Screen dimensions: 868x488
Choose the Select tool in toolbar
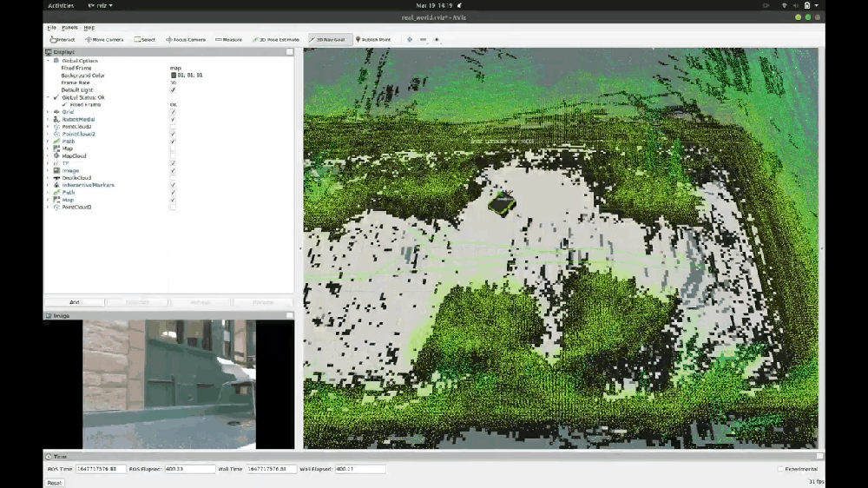[x=145, y=39]
